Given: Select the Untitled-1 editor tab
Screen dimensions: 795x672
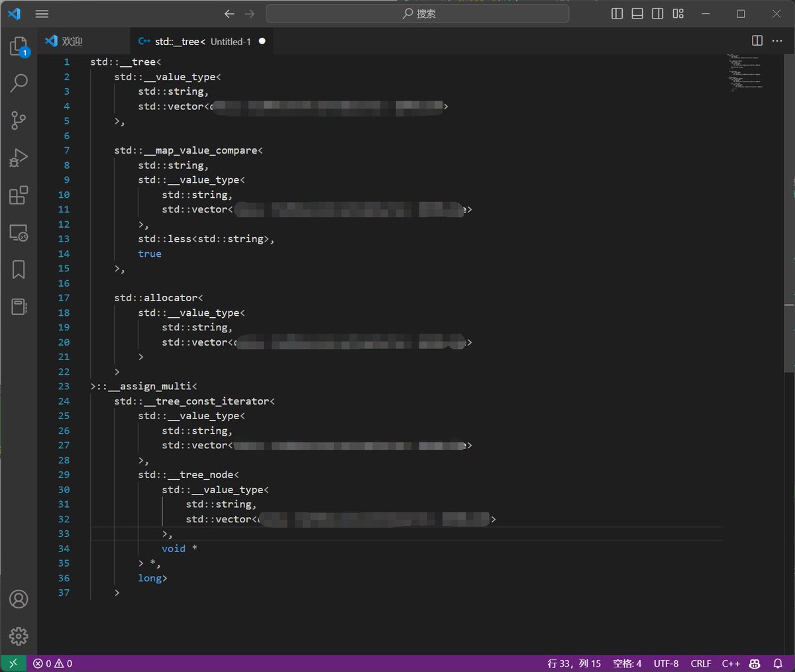Looking at the screenshot, I should click(203, 41).
